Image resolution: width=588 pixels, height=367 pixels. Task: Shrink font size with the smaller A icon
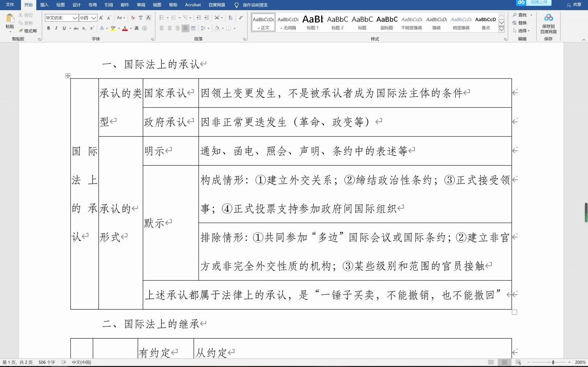click(x=109, y=18)
